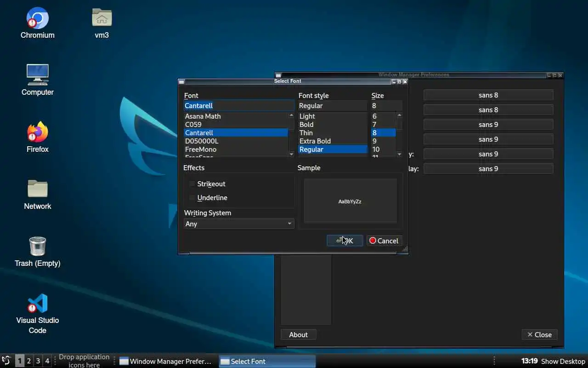Viewport: 588px width, 368px height.
Task: Click the 13:19 taskbar clock
Action: click(529, 361)
